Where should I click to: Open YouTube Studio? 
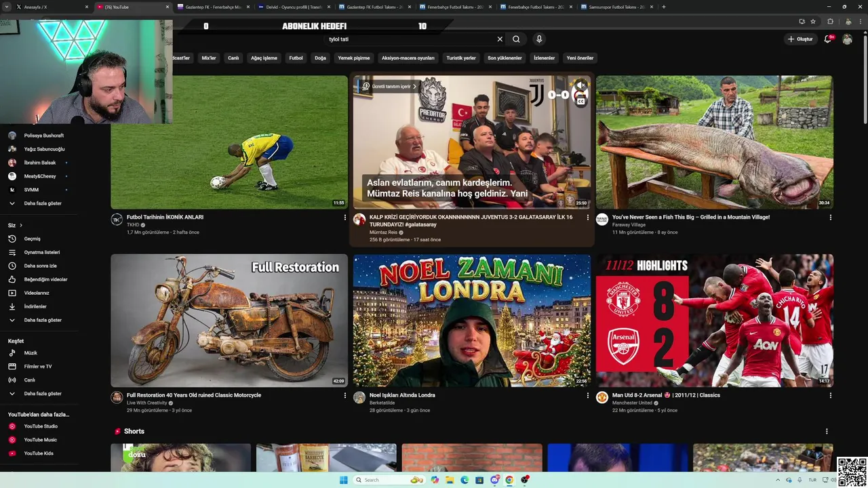tap(39, 426)
